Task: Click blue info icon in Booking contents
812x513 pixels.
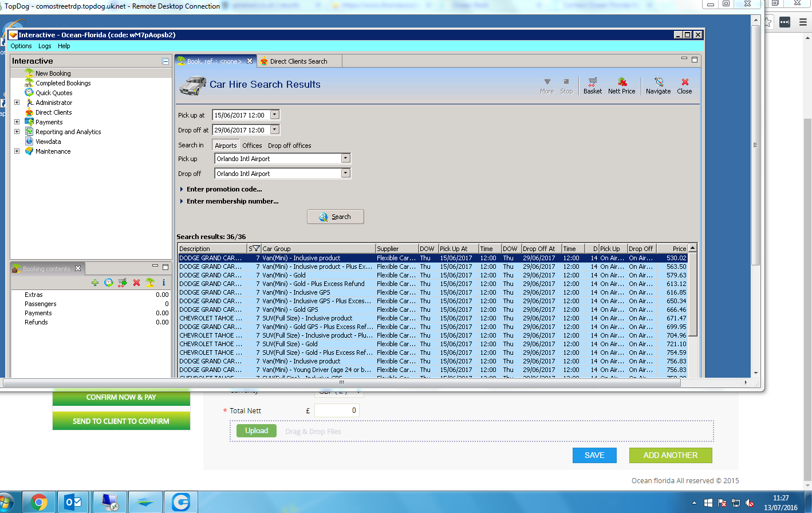Action: click(x=164, y=283)
